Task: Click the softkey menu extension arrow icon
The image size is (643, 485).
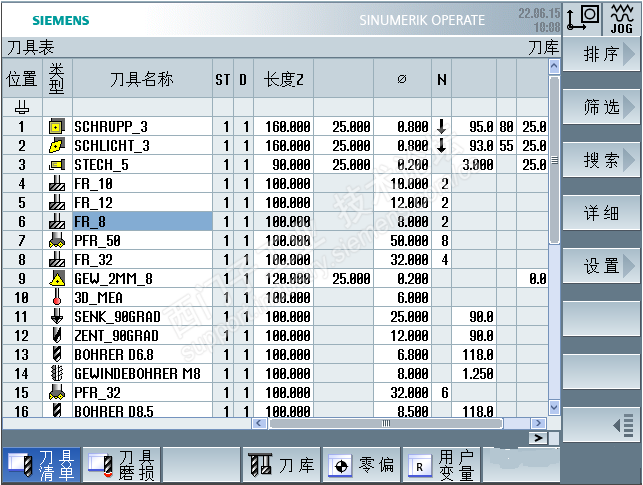Action: tap(624, 426)
